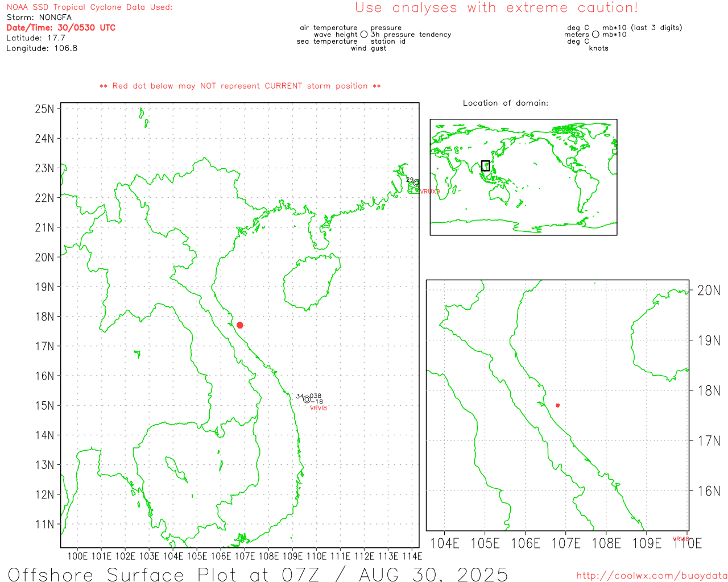Click the '3h pressure tendency' legend label
Image resolution: width=728 pixels, height=582 pixels.
point(411,34)
